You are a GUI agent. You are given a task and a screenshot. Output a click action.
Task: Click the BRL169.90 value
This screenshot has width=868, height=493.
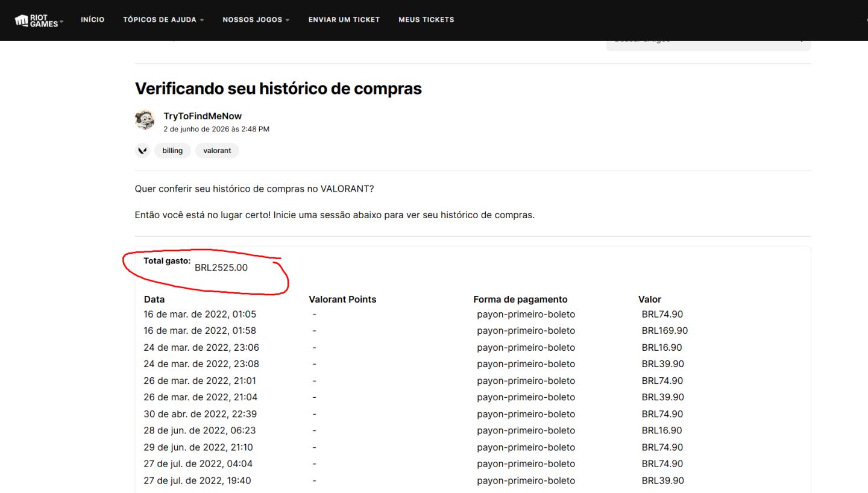pos(665,330)
